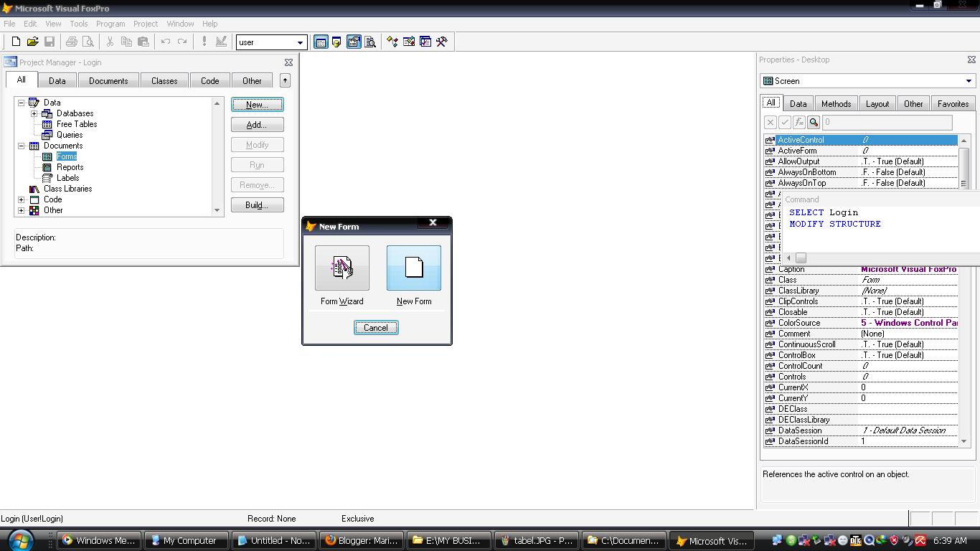Click the fx expression builder icon
The image size is (980, 551).
tap(799, 123)
